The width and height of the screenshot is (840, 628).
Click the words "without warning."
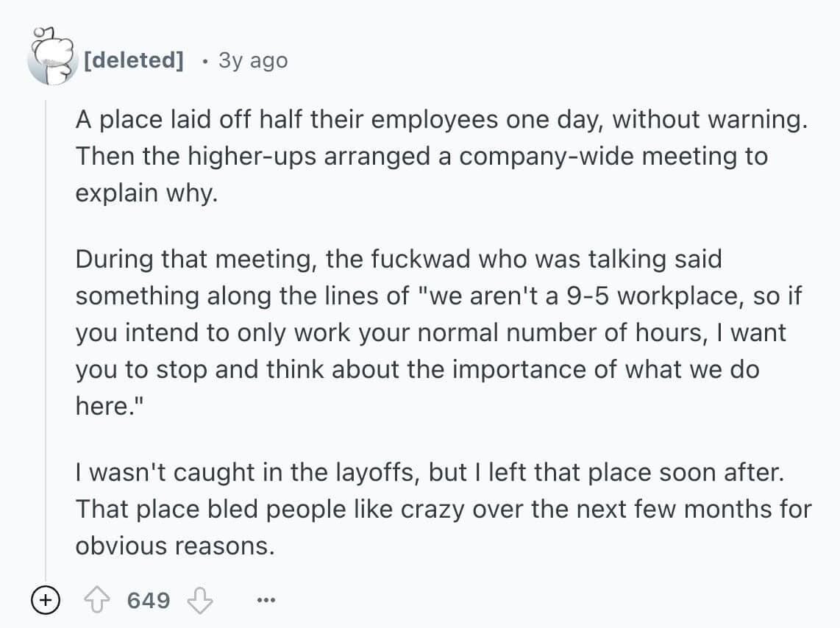[x=709, y=120]
